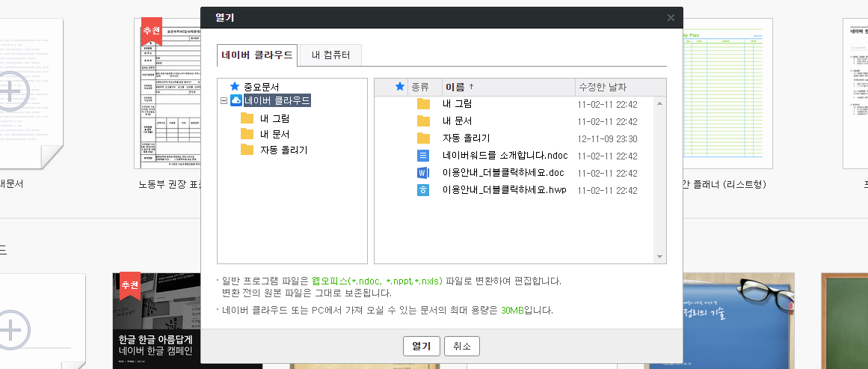Click the 취소 button
868x369 pixels.
[x=462, y=347]
